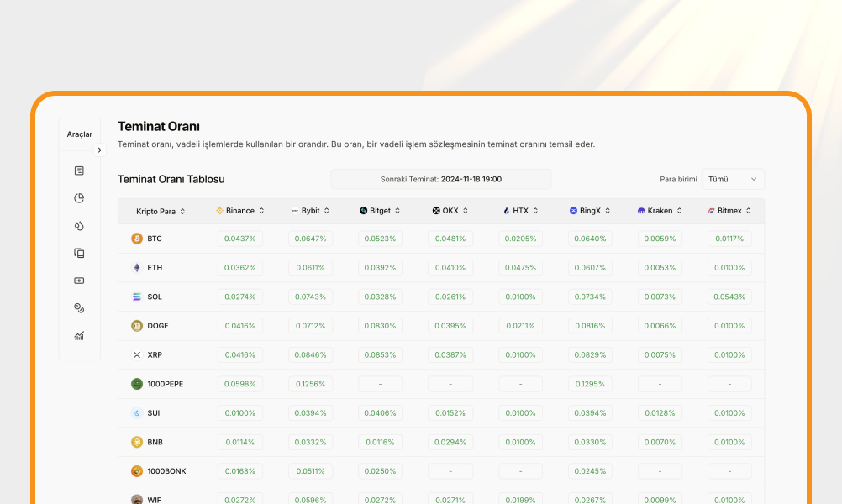Select the stacked pages sidebar icon
This screenshot has width=842, height=504.
click(x=79, y=253)
